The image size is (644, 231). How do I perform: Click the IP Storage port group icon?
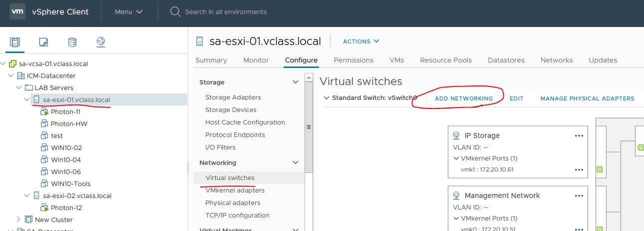click(456, 135)
